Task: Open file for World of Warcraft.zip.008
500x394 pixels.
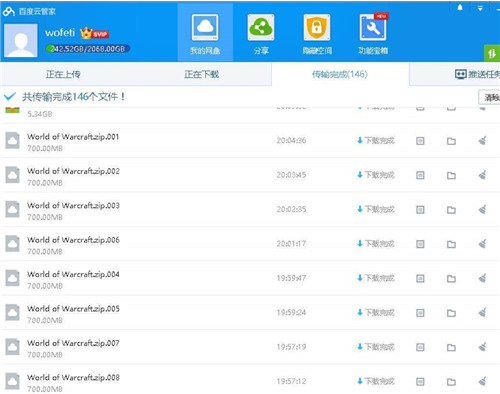Action: [420, 382]
